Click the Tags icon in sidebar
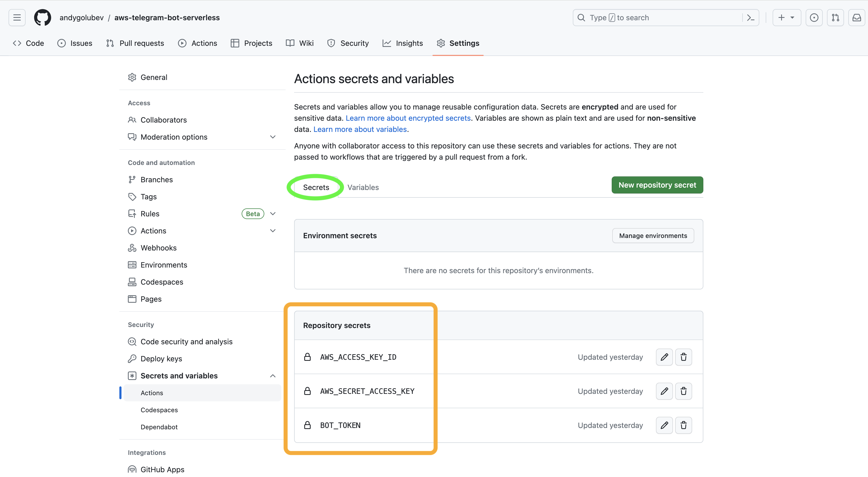Image resolution: width=868 pixels, height=477 pixels. (132, 197)
